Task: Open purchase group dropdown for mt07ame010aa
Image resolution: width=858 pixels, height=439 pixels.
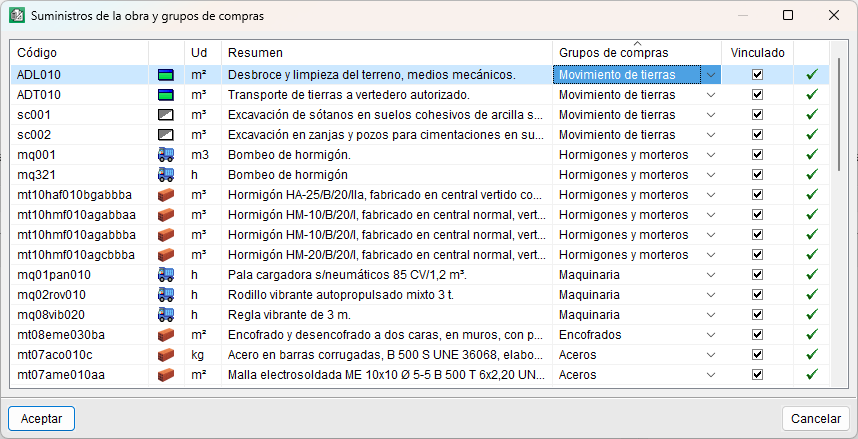Action: pyautogui.click(x=711, y=375)
